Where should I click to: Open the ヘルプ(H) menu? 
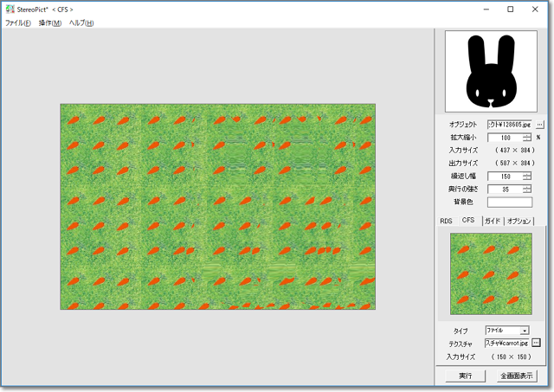tap(81, 22)
